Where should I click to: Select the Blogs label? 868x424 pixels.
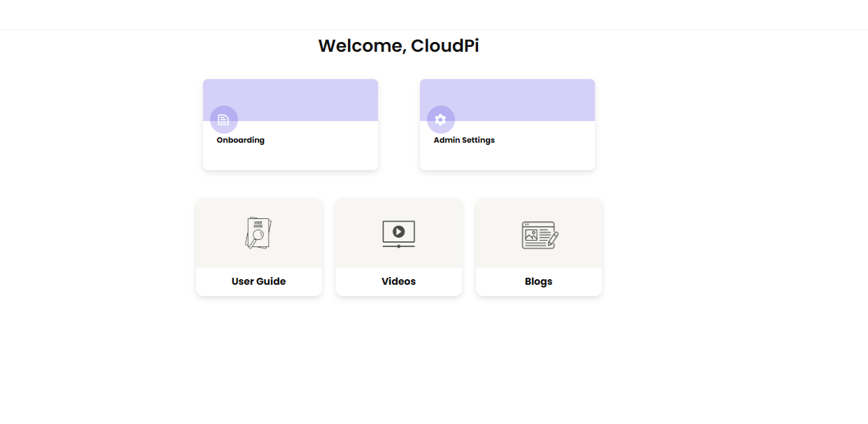click(539, 281)
